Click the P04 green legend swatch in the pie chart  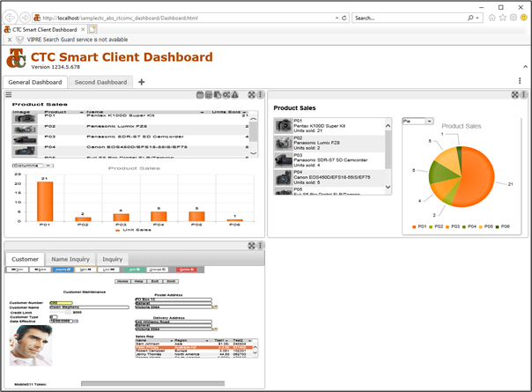tap(464, 226)
